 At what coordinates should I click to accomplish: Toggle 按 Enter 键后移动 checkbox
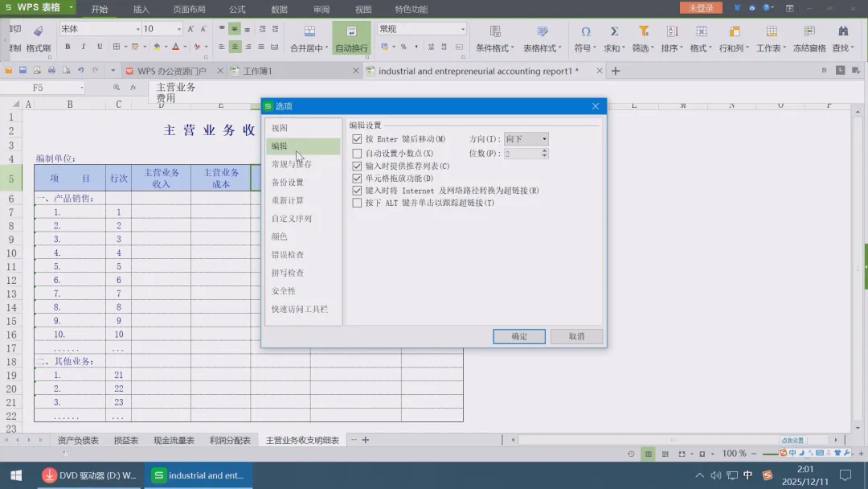[357, 139]
